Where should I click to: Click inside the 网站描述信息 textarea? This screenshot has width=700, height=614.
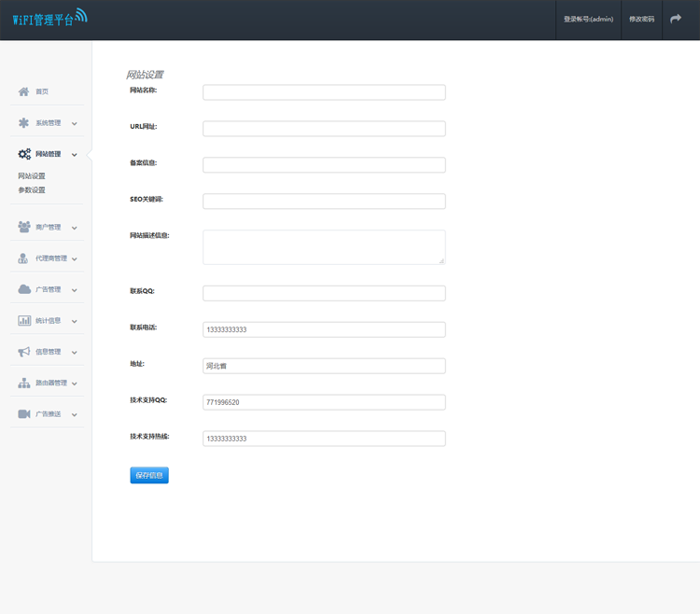pyautogui.click(x=324, y=247)
